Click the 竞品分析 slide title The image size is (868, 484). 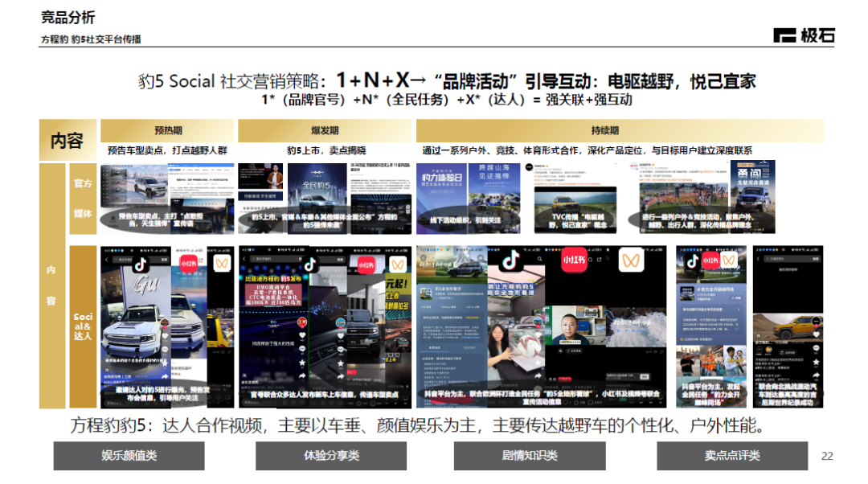tap(68, 17)
